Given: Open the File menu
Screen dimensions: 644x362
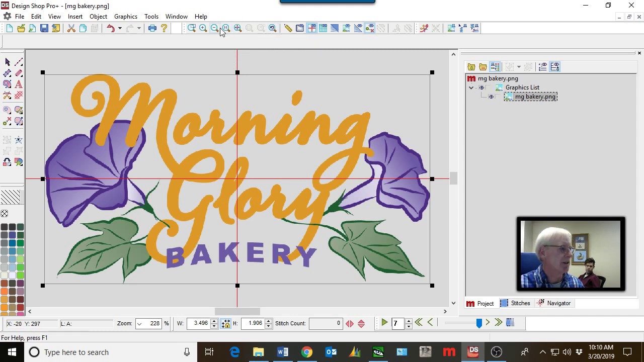Looking at the screenshot, I should pos(20,17).
